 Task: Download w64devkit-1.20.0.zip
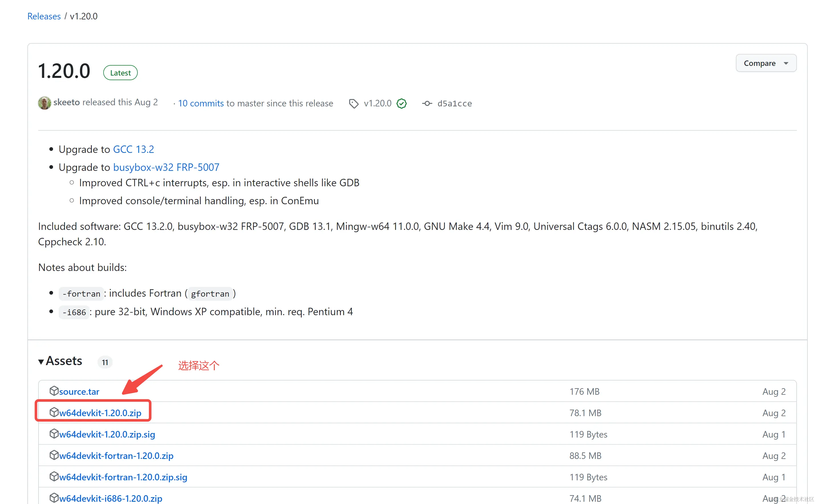[x=100, y=413]
